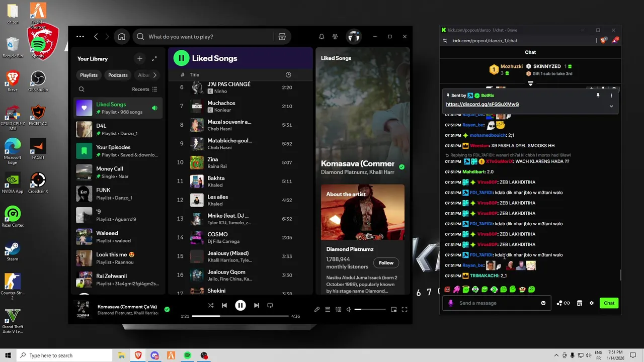The width and height of the screenshot is (644, 362).
Task: Filter library by Playlists
Action: click(x=89, y=75)
